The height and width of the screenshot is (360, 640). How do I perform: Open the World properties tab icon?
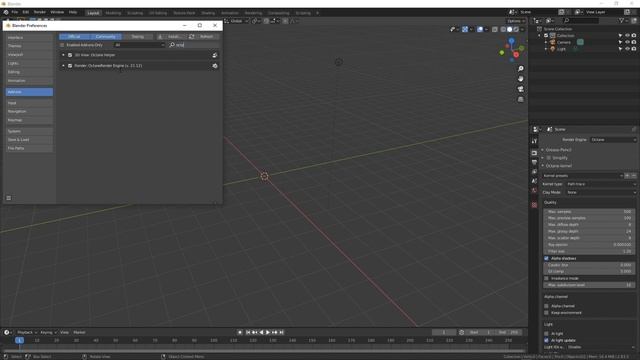(x=534, y=191)
